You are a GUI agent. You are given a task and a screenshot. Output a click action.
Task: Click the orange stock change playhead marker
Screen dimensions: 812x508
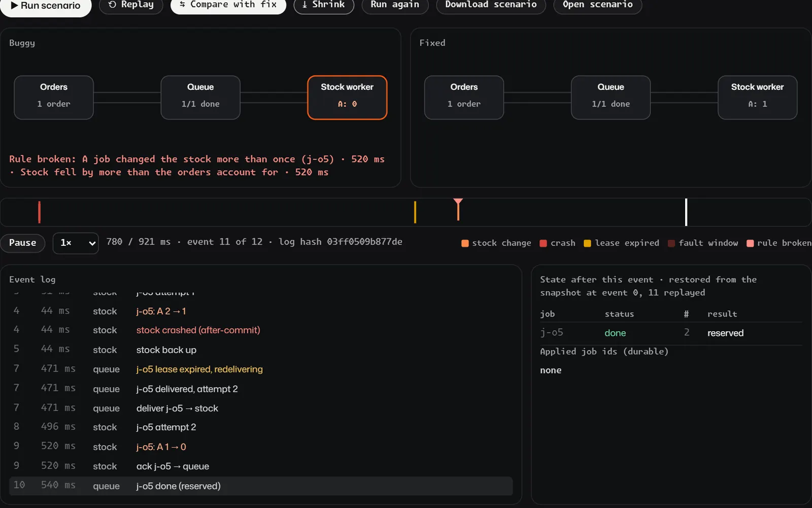point(458,209)
